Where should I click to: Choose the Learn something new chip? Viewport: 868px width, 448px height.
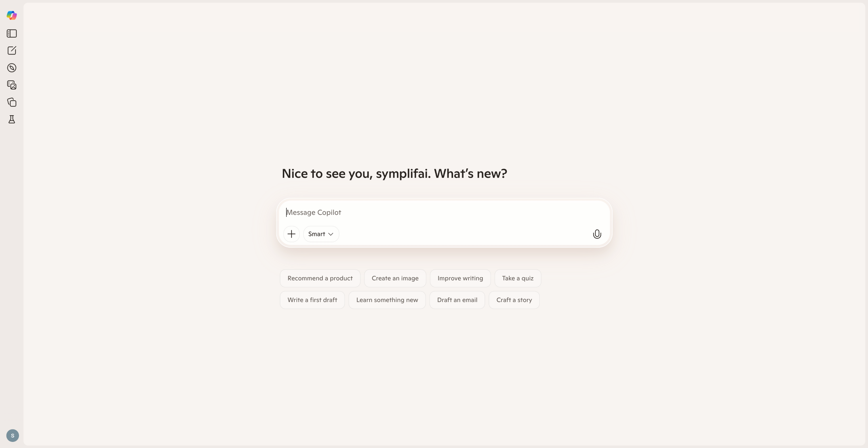(x=387, y=300)
